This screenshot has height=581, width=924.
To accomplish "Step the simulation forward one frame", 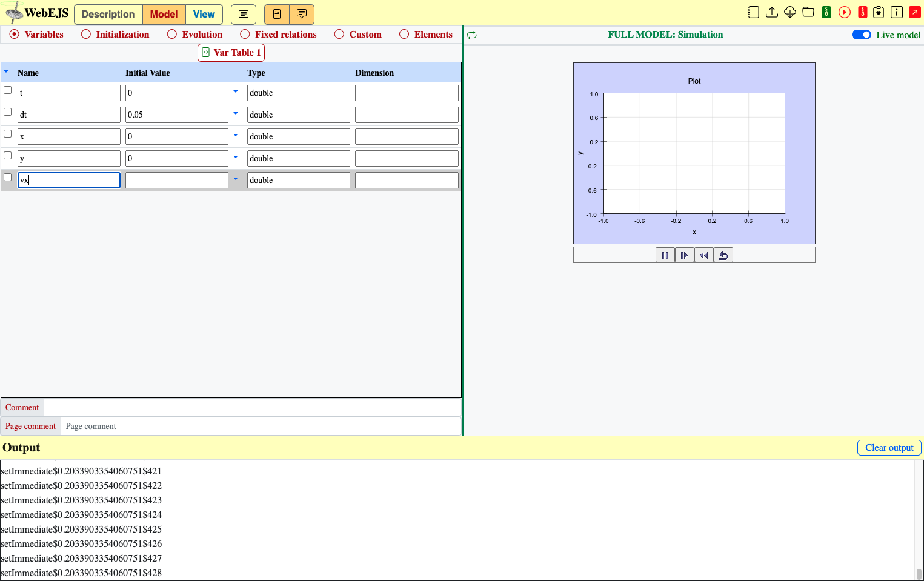I will (x=685, y=255).
